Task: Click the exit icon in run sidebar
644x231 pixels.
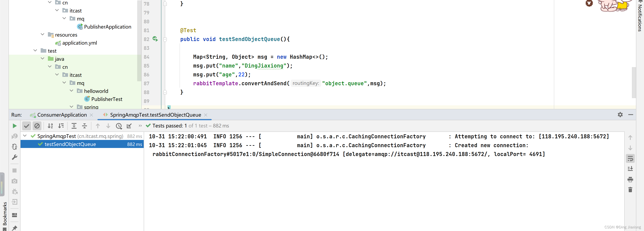Action: click(x=14, y=202)
